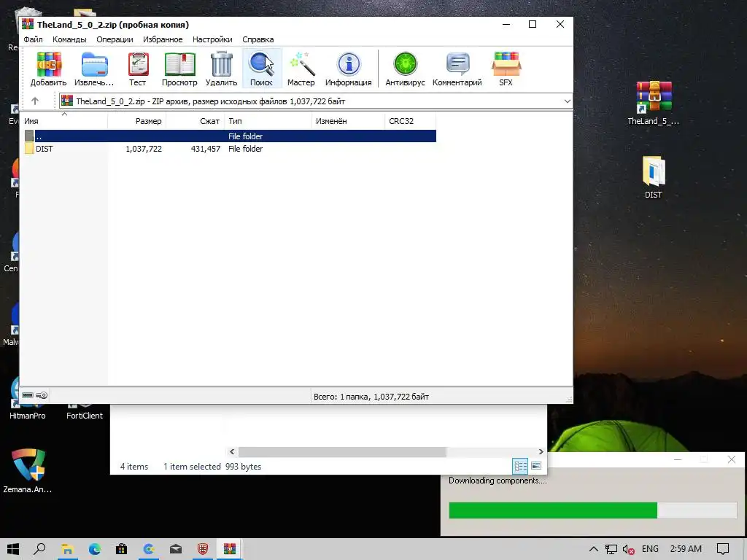Open the Настройки menu
This screenshot has width=747, height=560.
click(x=212, y=39)
